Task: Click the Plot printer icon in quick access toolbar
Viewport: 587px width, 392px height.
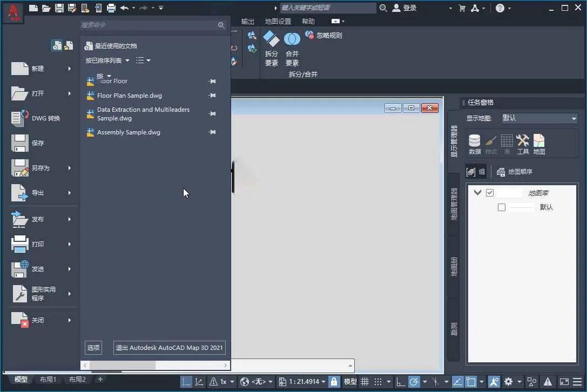Action: [x=111, y=8]
